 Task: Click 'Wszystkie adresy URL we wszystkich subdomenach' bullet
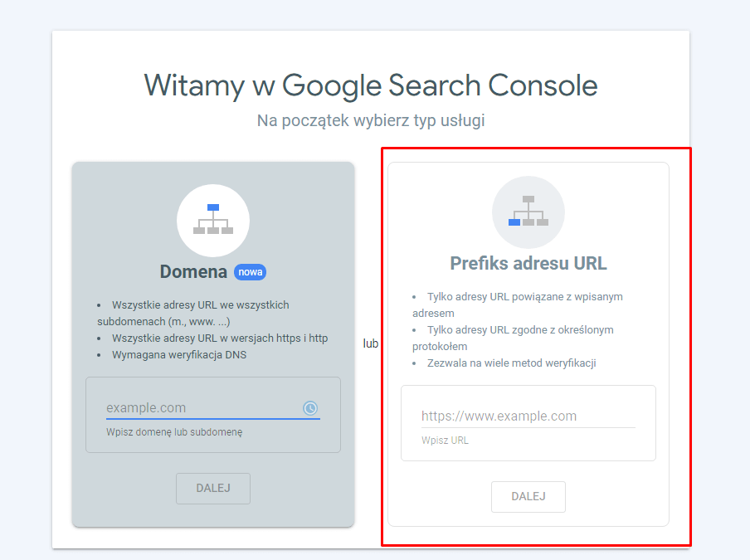point(193,314)
